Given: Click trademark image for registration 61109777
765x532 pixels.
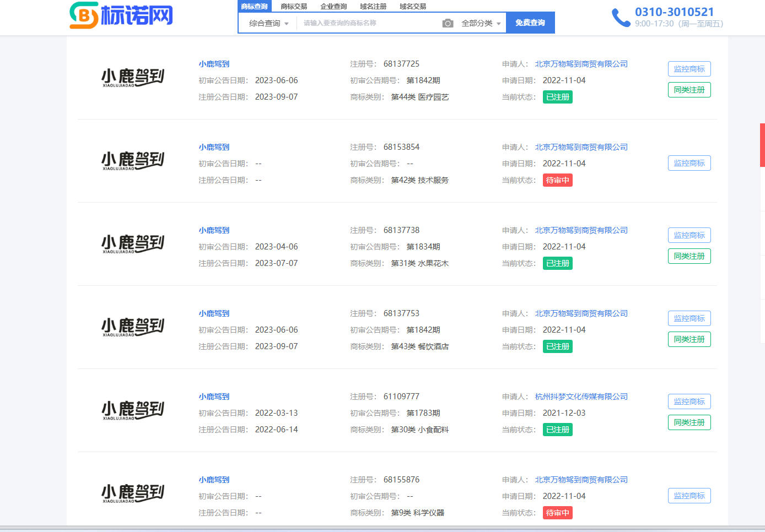Looking at the screenshot, I should coord(133,410).
